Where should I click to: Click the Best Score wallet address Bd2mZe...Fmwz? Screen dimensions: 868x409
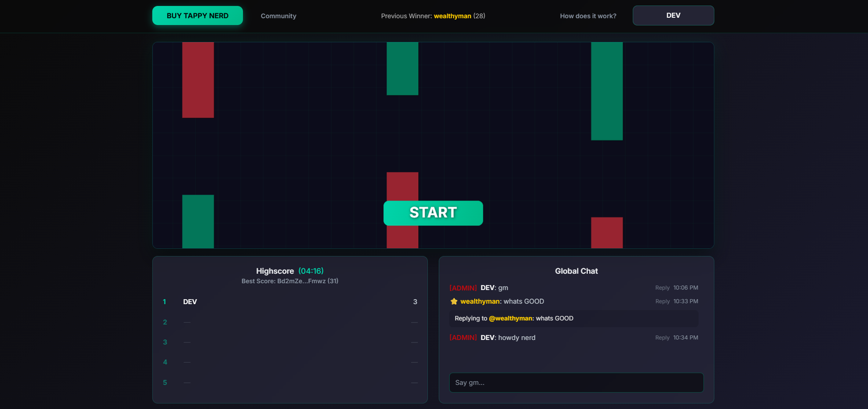click(x=301, y=281)
